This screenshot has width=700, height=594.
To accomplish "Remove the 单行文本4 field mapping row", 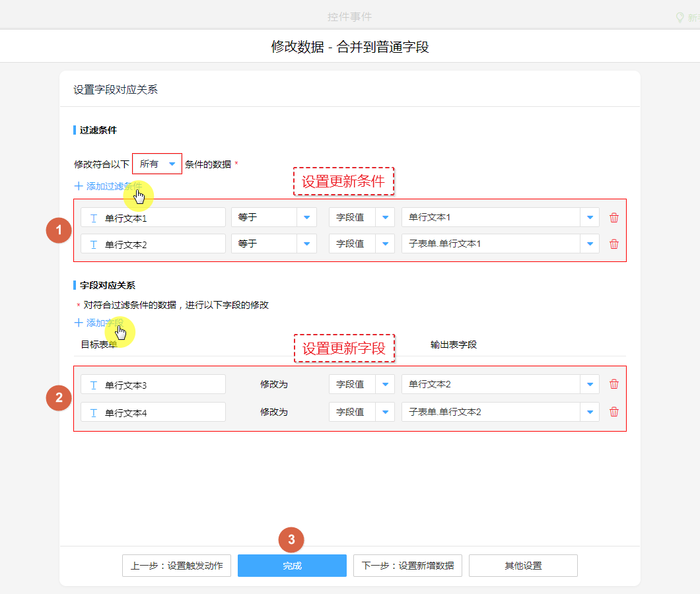I will (614, 412).
